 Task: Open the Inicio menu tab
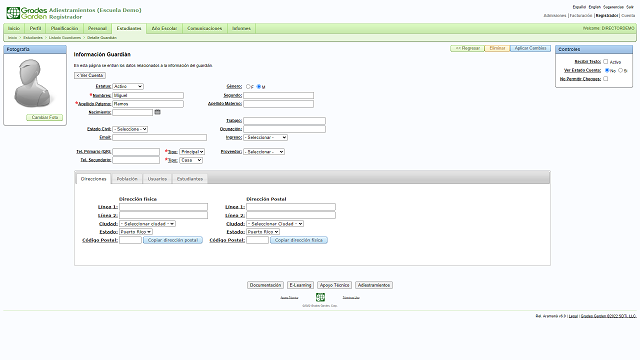point(14,28)
